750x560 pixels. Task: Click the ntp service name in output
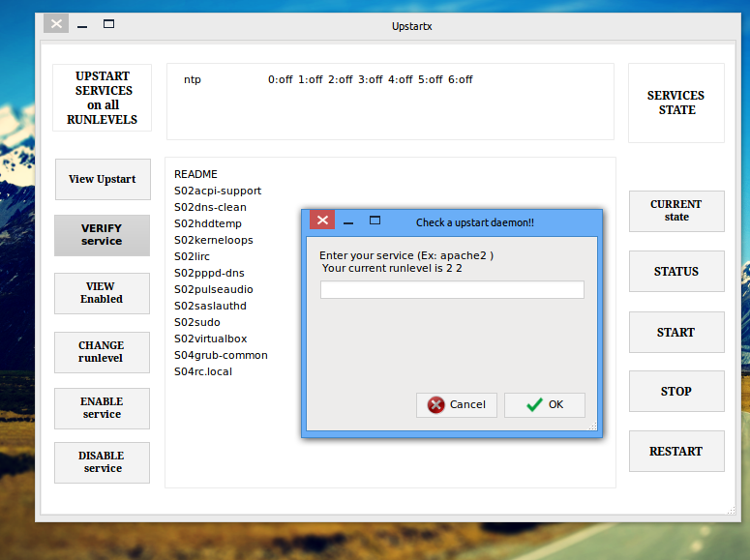(x=193, y=80)
